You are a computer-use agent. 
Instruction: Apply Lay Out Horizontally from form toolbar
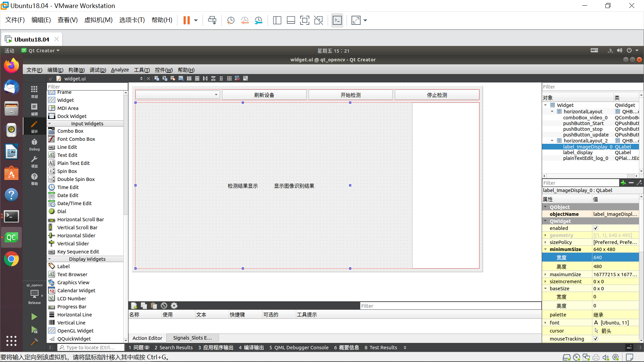[189, 78]
